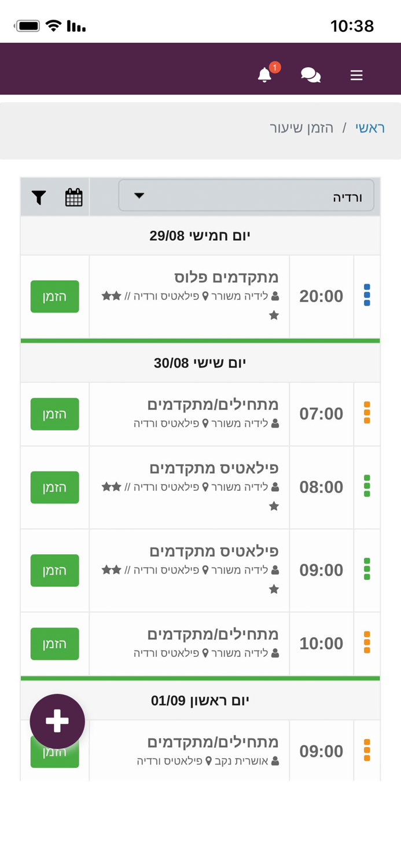The height and width of the screenshot is (868, 401).
Task: Click the plus floating action button
Action: pos(57,720)
